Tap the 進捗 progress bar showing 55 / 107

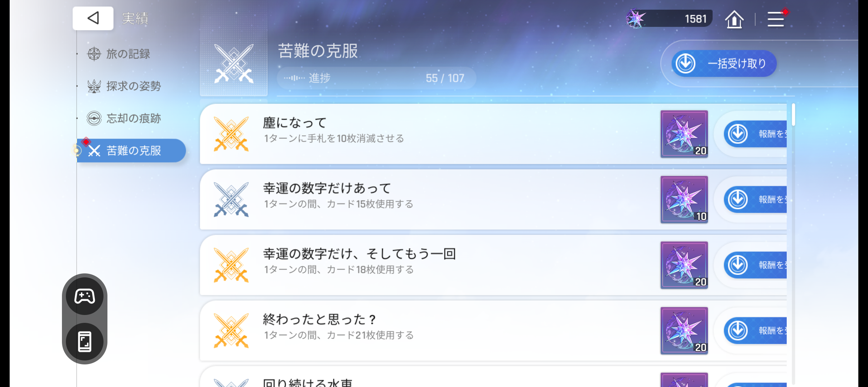[x=376, y=78]
